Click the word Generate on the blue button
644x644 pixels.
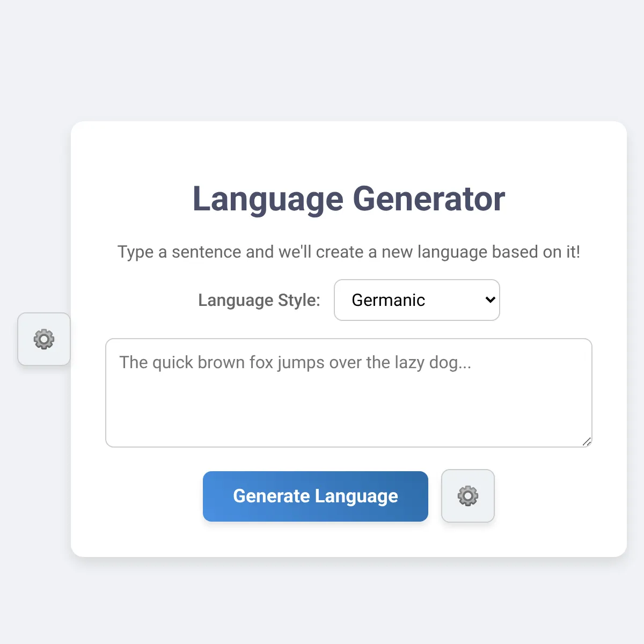tap(272, 496)
